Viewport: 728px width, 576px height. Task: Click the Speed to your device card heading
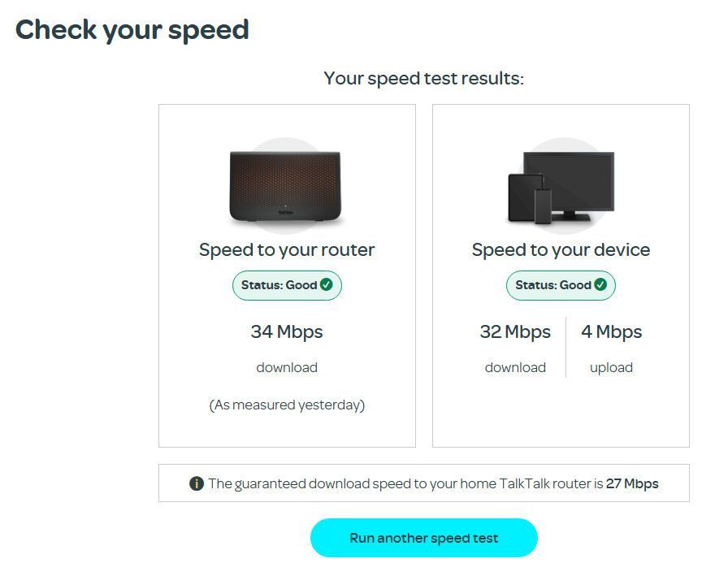click(x=561, y=249)
